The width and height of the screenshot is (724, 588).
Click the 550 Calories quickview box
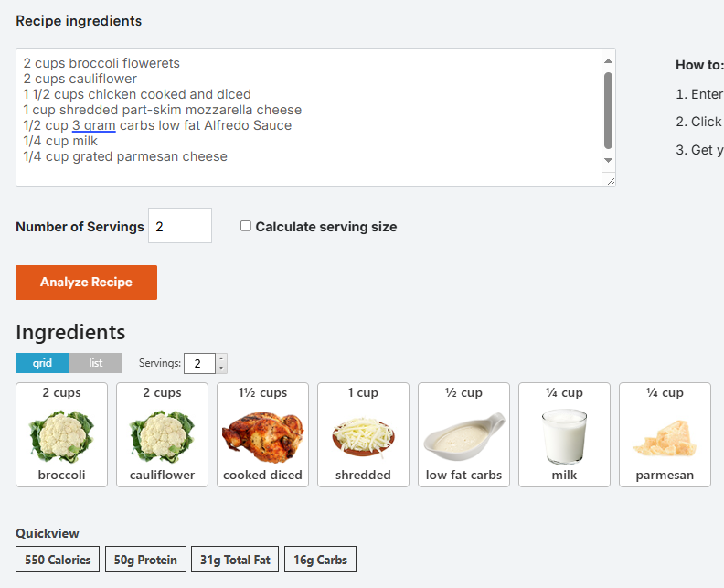58,559
